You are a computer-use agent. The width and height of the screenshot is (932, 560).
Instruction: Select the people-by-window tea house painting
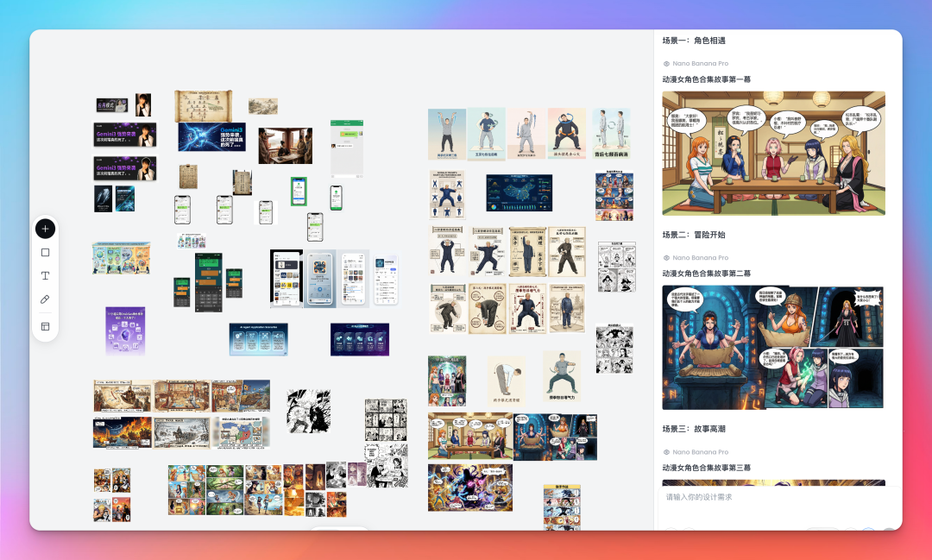[286, 146]
